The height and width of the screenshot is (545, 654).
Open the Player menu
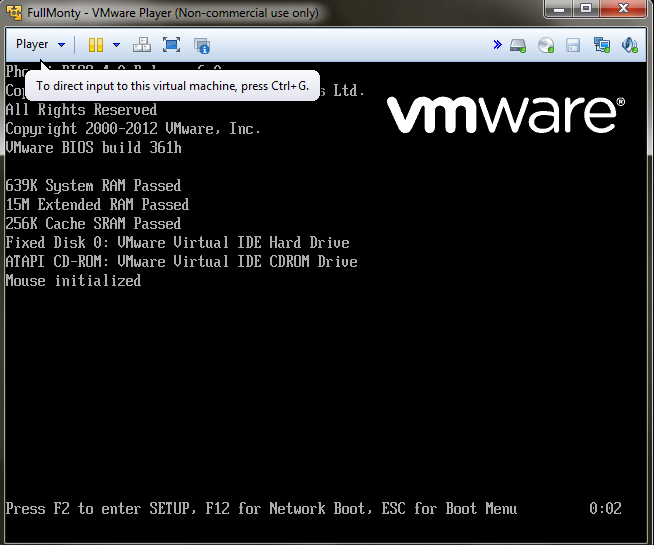coord(32,44)
